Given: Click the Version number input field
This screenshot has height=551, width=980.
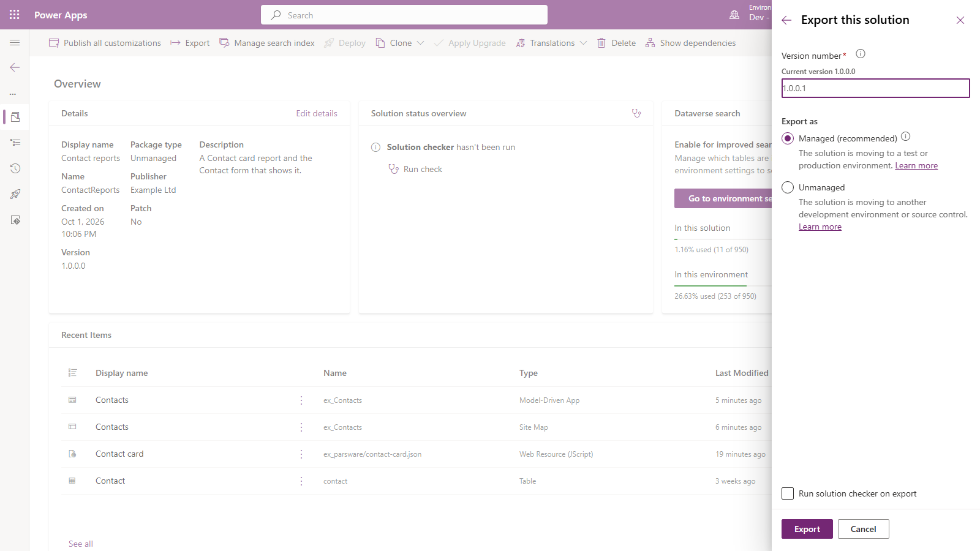Looking at the screenshot, I should (876, 88).
